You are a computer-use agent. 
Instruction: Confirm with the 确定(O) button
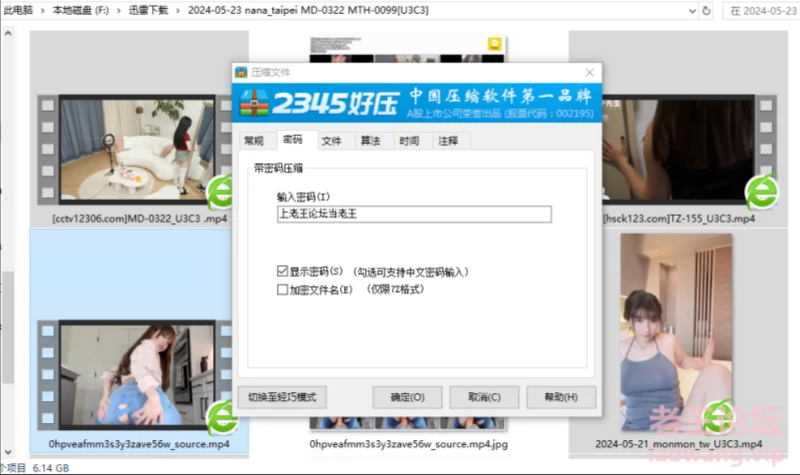click(x=407, y=397)
